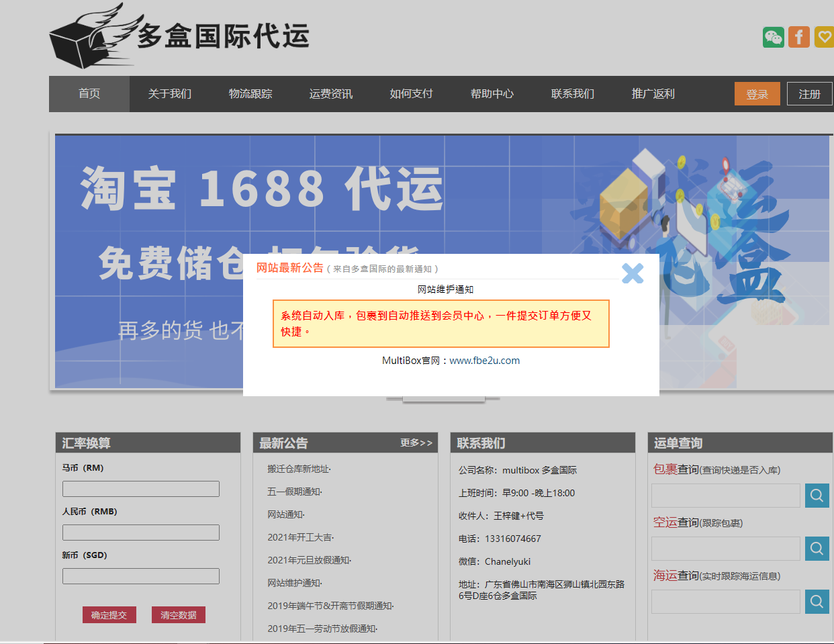Open www.fbe2u.com link in popup
Viewport: 834px width, 644px height.
tap(484, 361)
